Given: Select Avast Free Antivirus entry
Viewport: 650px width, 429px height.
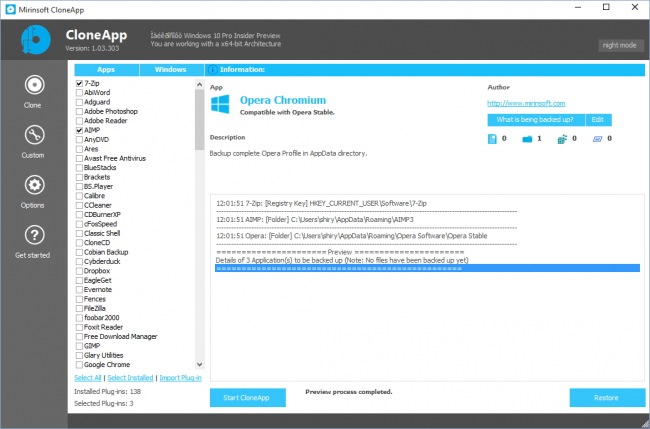Looking at the screenshot, I should [115, 158].
